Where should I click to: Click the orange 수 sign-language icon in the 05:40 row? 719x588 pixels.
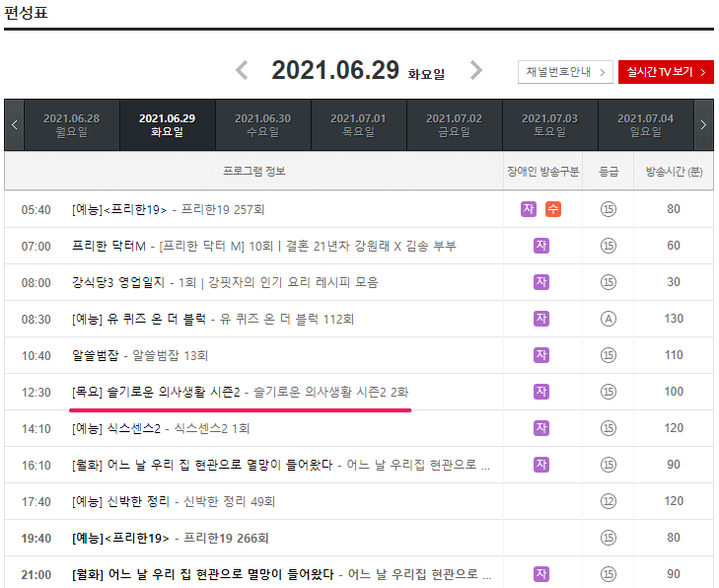click(x=553, y=209)
